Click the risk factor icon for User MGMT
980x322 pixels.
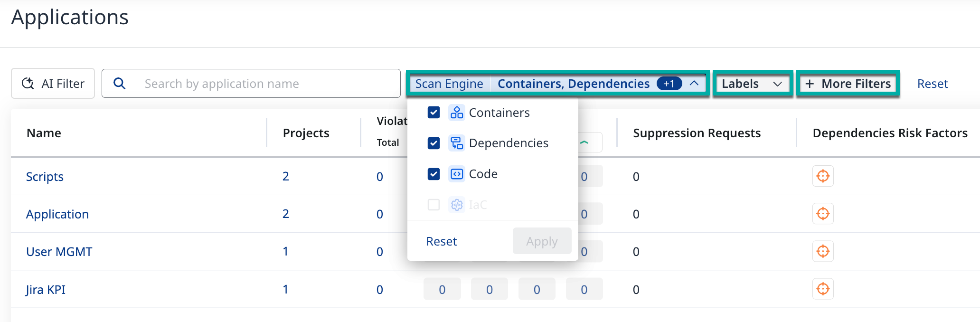click(822, 251)
